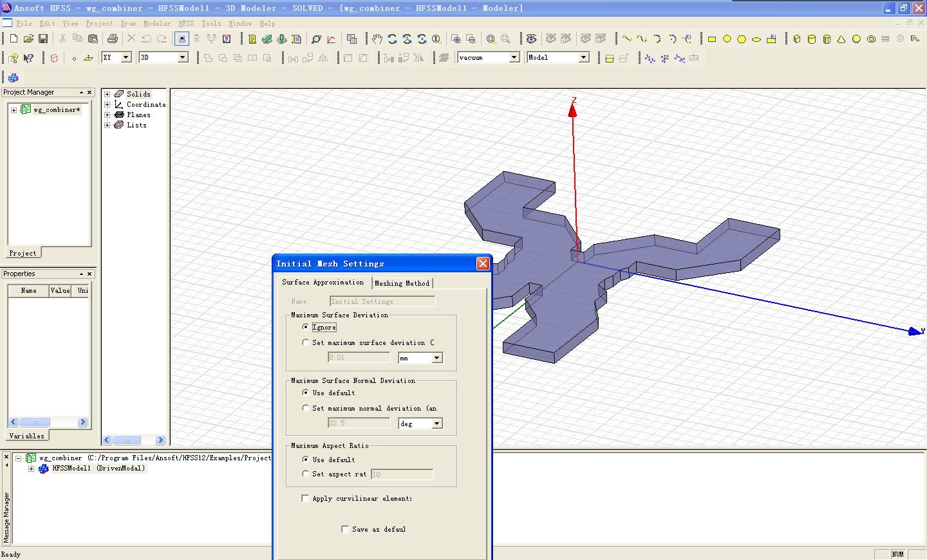This screenshot has height=560, width=927.
Task: Select the Draw Ellipse tool
Action: [756, 39]
